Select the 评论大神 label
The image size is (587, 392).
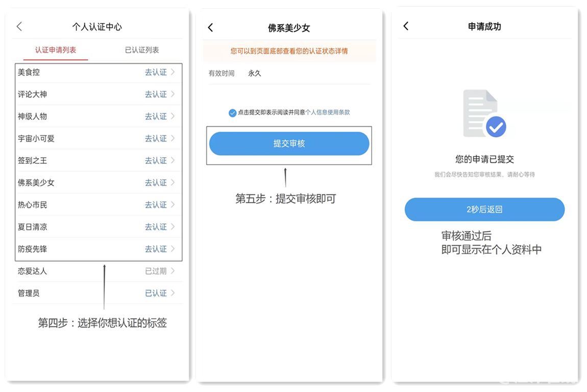coord(33,94)
